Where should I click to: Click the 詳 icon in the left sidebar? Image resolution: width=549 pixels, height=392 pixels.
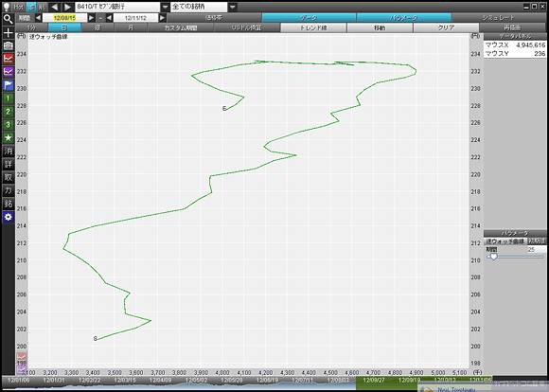click(x=9, y=164)
